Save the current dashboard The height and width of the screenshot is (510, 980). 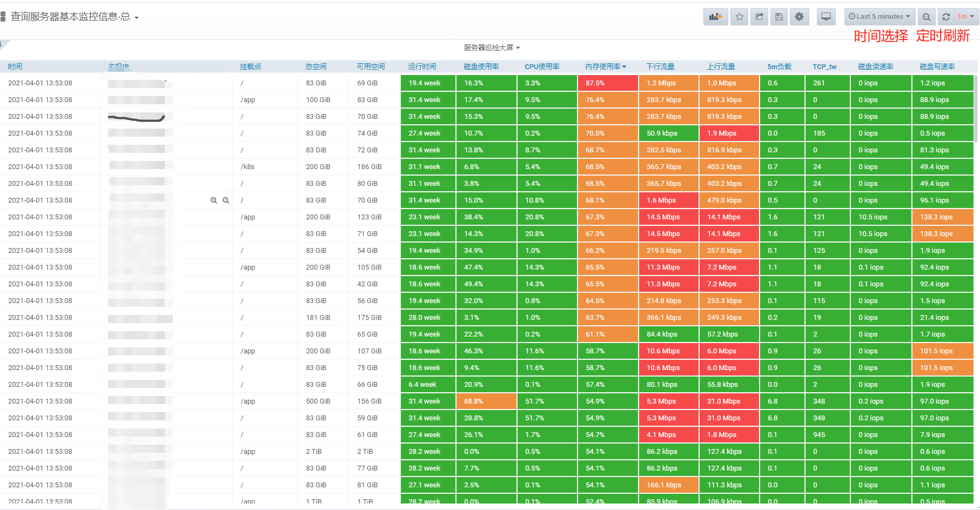[778, 17]
